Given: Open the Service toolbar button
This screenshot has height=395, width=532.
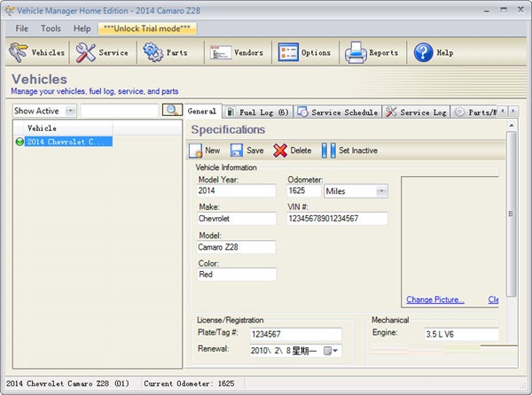Looking at the screenshot, I should point(102,52).
